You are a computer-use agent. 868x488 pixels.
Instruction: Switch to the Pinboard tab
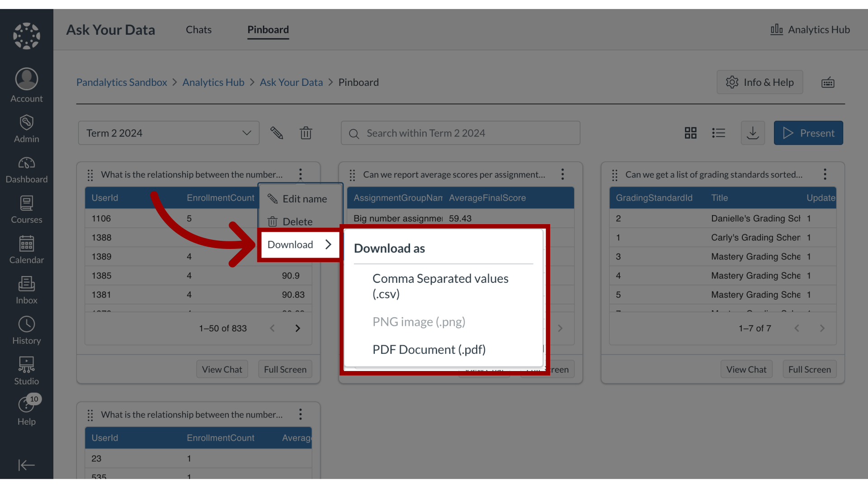(x=268, y=29)
